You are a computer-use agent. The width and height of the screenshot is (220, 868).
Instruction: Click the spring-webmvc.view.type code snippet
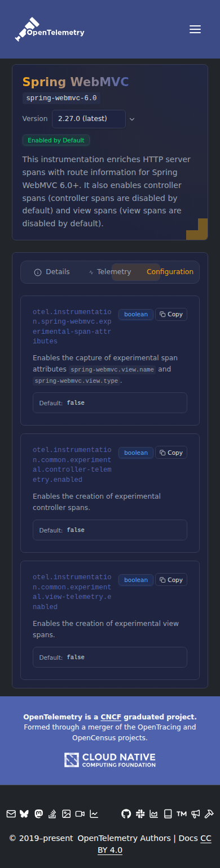click(76, 381)
